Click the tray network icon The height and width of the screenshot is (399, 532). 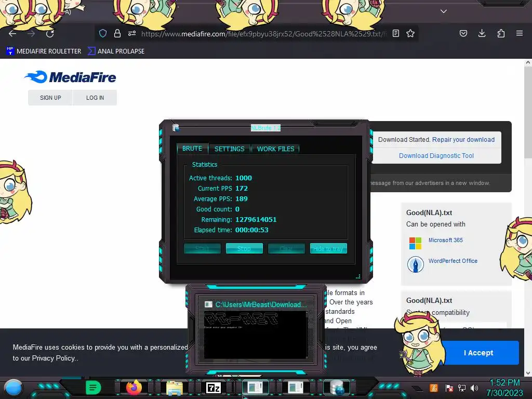pyautogui.click(x=461, y=388)
